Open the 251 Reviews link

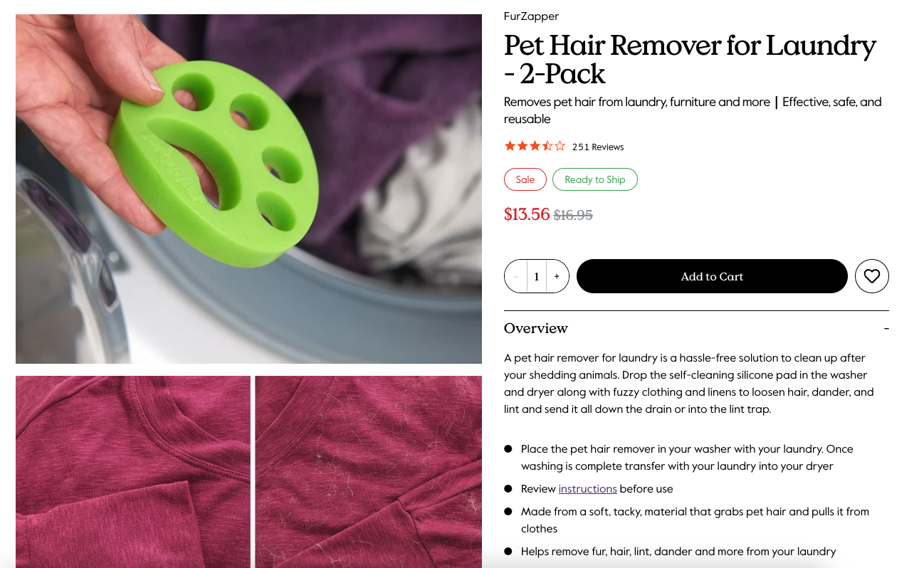tap(598, 147)
